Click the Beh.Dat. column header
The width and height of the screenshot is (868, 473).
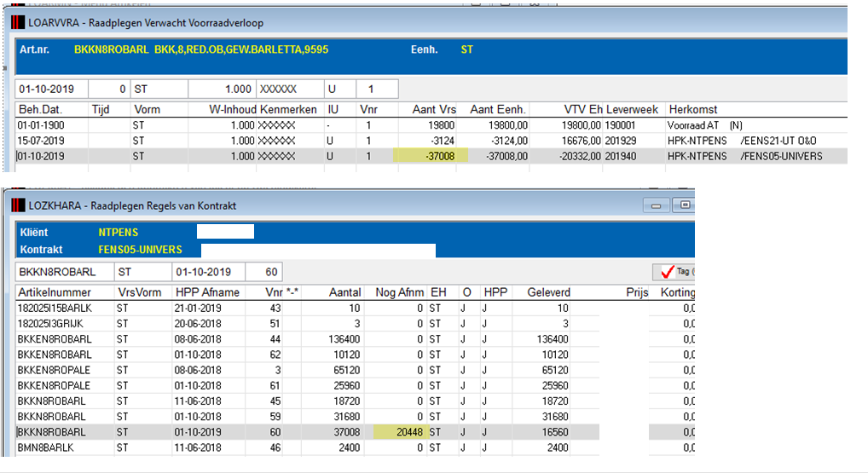click(40, 110)
